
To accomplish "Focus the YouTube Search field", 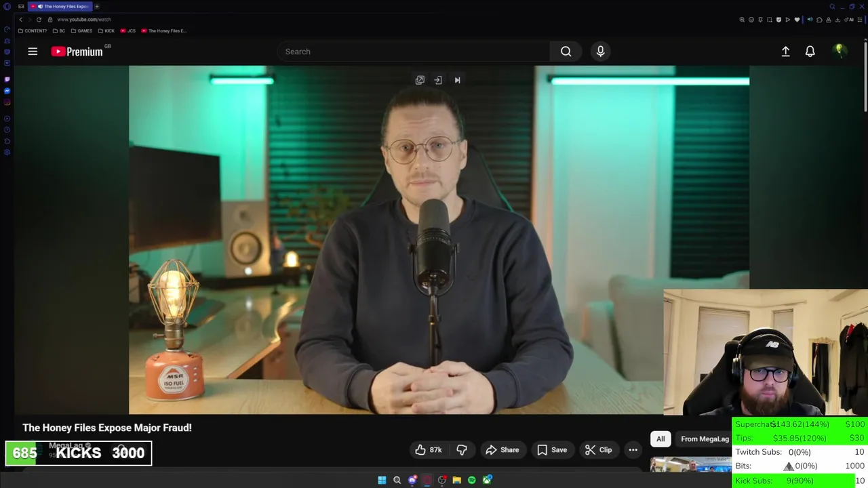I will [414, 52].
